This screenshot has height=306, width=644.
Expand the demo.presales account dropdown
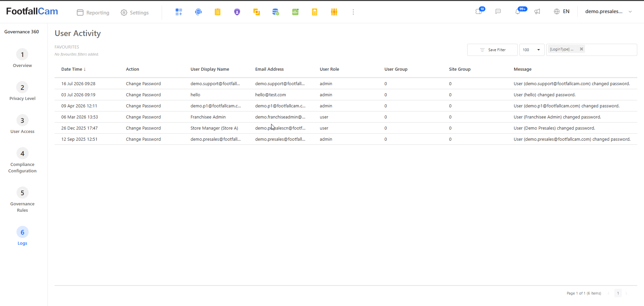click(608, 11)
